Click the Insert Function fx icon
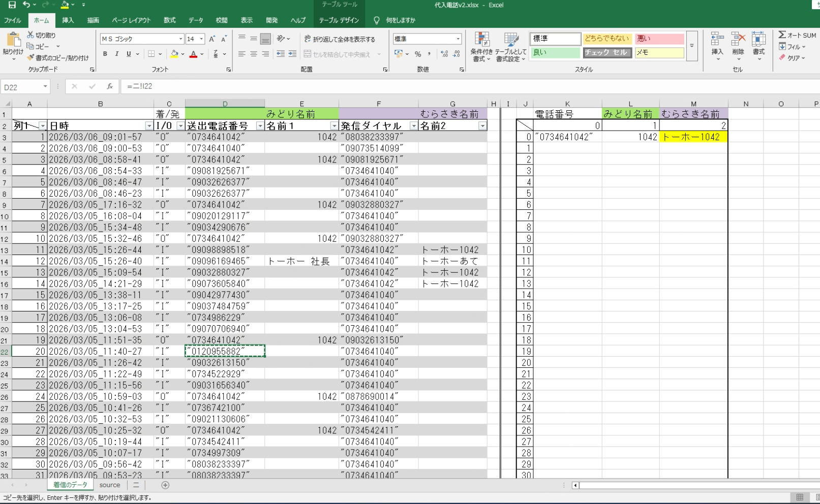820x504 pixels. (x=110, y=87)
